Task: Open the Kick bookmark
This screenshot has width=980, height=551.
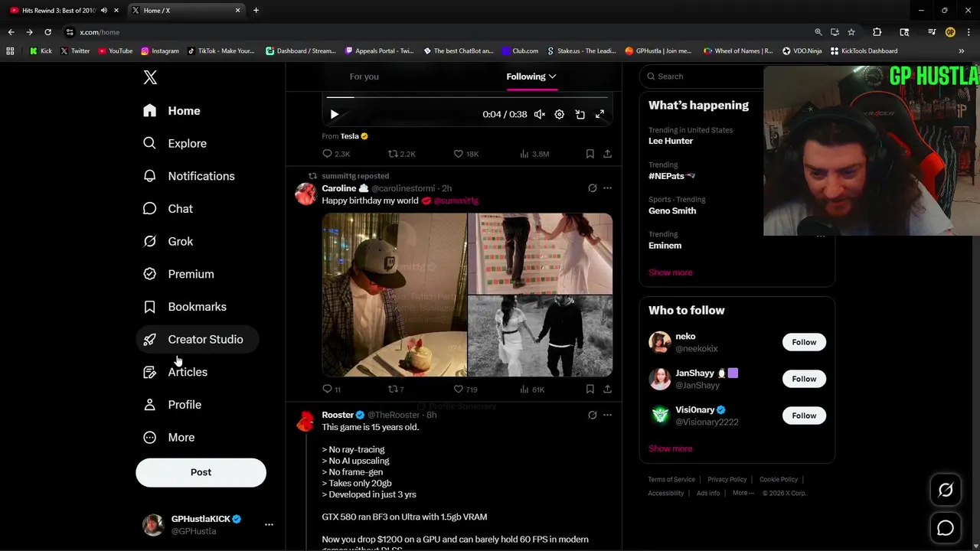Action: point(41,51)
